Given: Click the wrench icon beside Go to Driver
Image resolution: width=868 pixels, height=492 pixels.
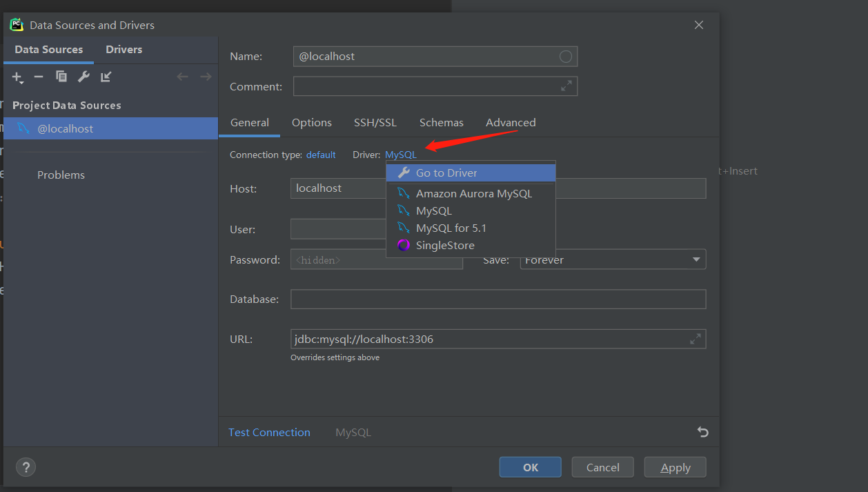Looking at the screenshot, I should pos(404,173).
